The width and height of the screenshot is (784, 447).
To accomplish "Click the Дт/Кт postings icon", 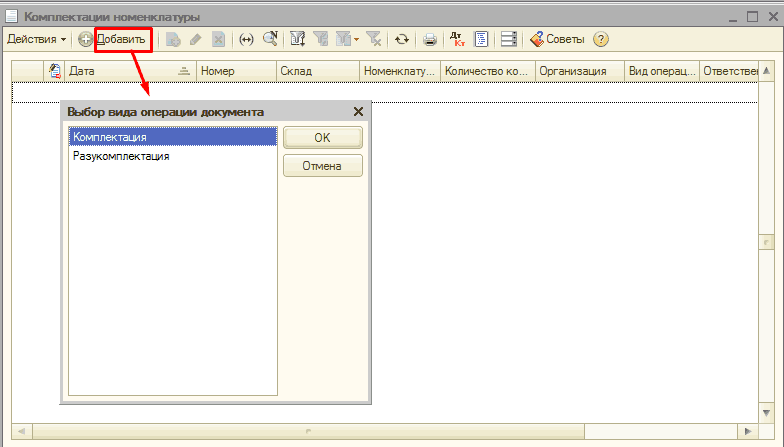I will click(457, 39).
